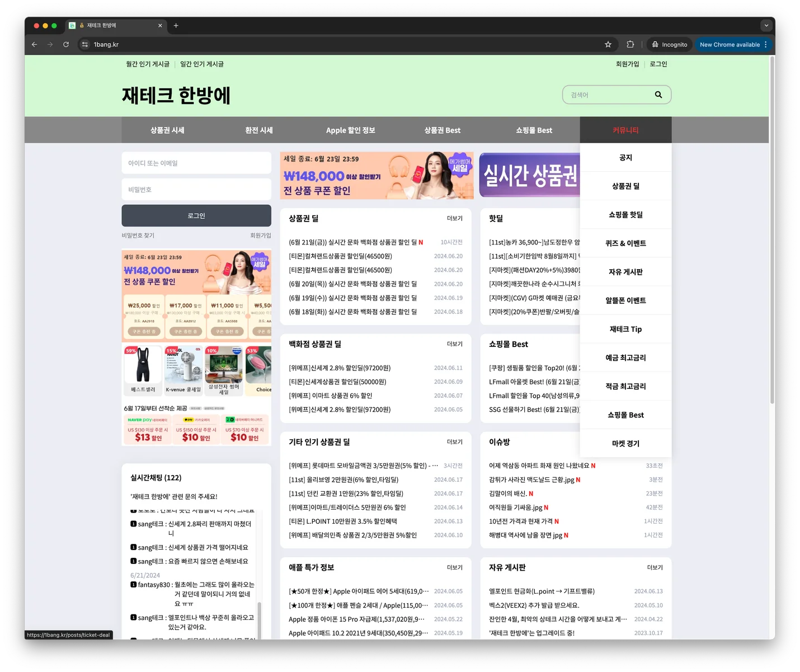Open Apple 할인 정보 menu

(351, 130)
